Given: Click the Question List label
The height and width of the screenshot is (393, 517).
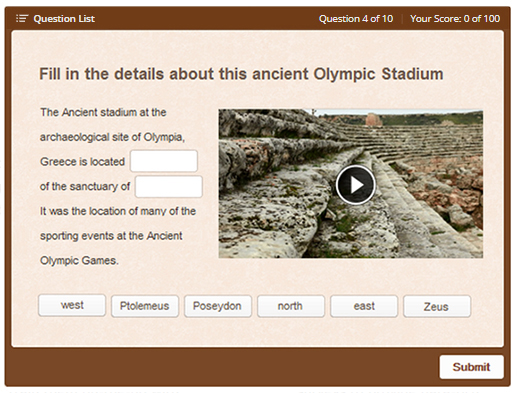Looking at the screenshot, I should click(x=64, y=19).
